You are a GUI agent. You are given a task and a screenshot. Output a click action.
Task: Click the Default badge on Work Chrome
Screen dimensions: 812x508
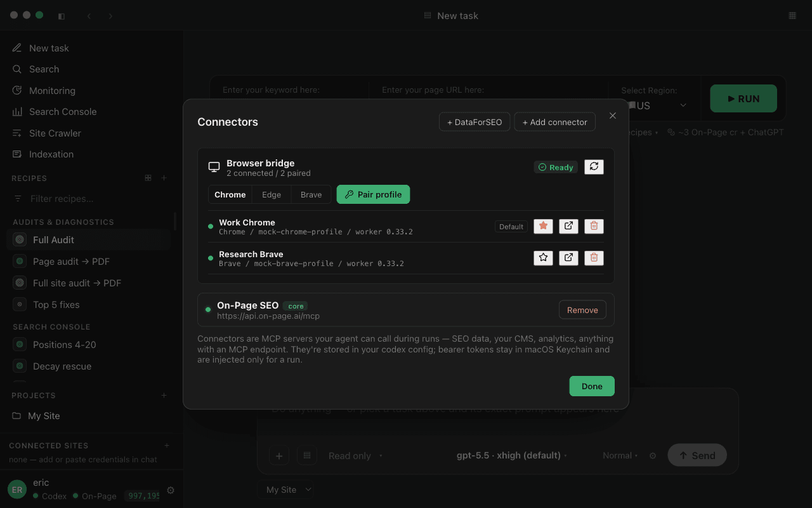(511, 227)
